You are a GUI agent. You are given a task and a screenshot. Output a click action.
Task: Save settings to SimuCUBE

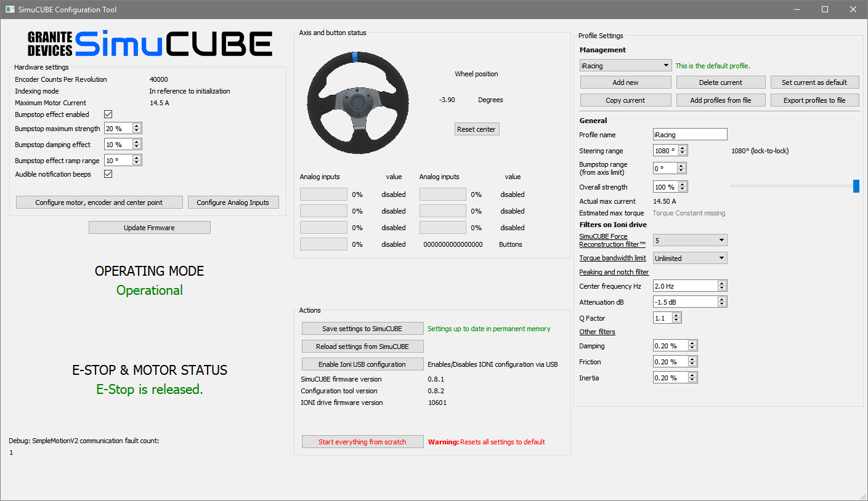pos(362,329)
